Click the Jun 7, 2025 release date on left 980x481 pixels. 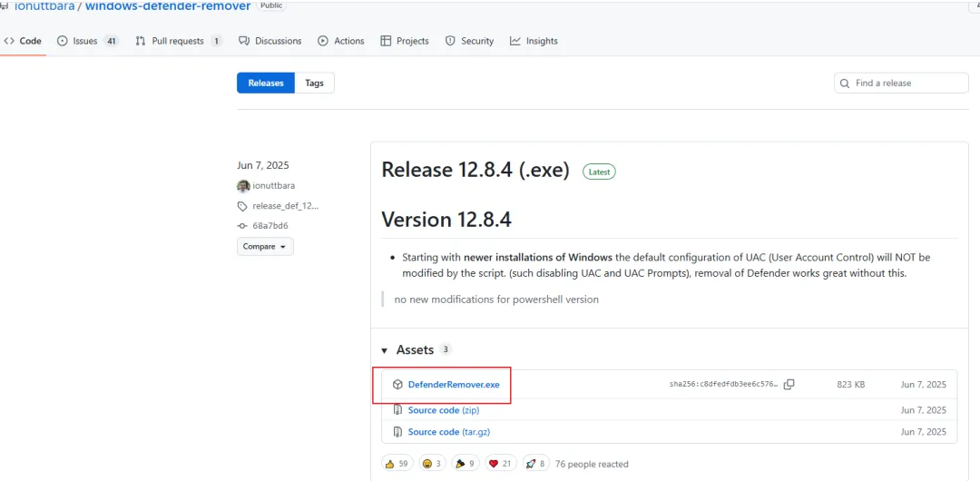pyautogui.click(x=263, y=166)
